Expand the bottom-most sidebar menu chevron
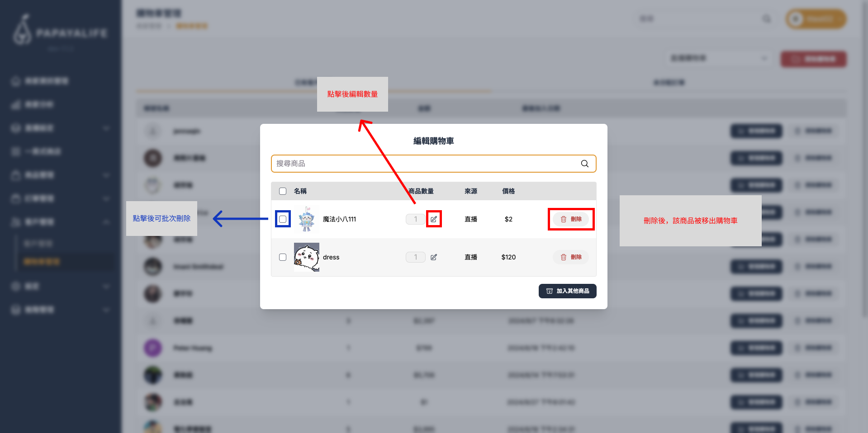This screenshot has height=433, width=868. click(x=106, y=310)
